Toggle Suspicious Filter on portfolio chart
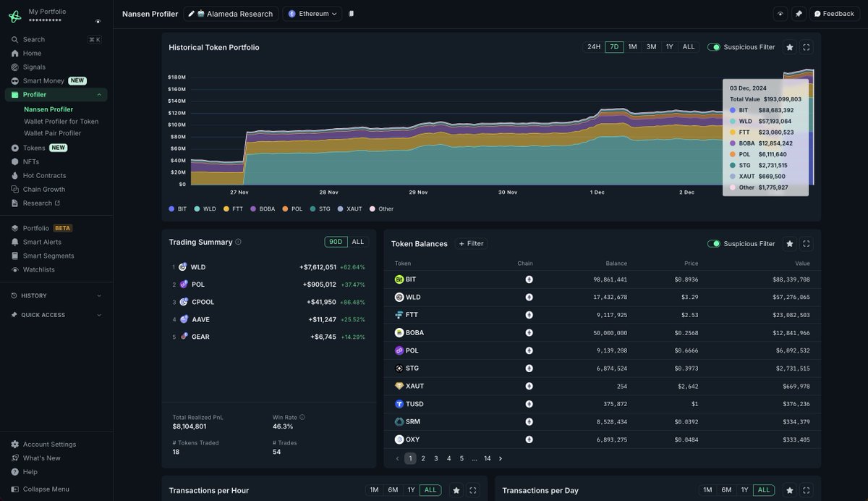Viewport: 868px width, 501px height. pos(714,47)
